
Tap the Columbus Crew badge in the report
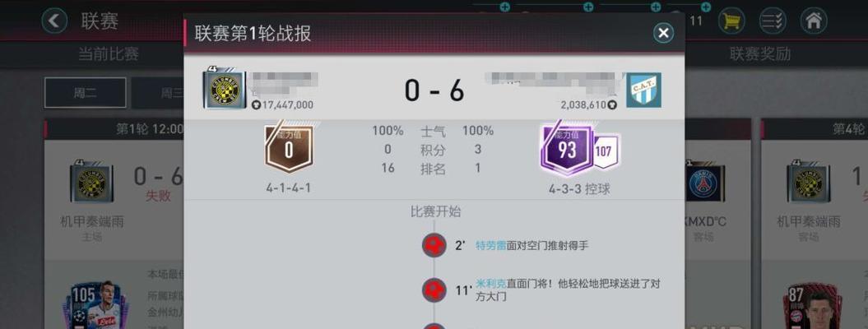[x=224, y=88]
